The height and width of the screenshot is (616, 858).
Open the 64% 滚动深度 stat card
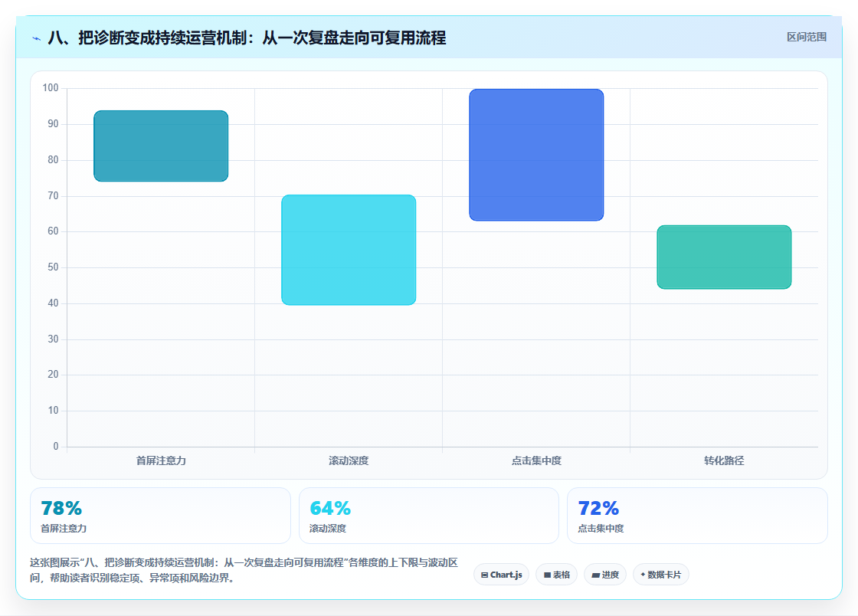pyautogui.click(x=428, y=516)
